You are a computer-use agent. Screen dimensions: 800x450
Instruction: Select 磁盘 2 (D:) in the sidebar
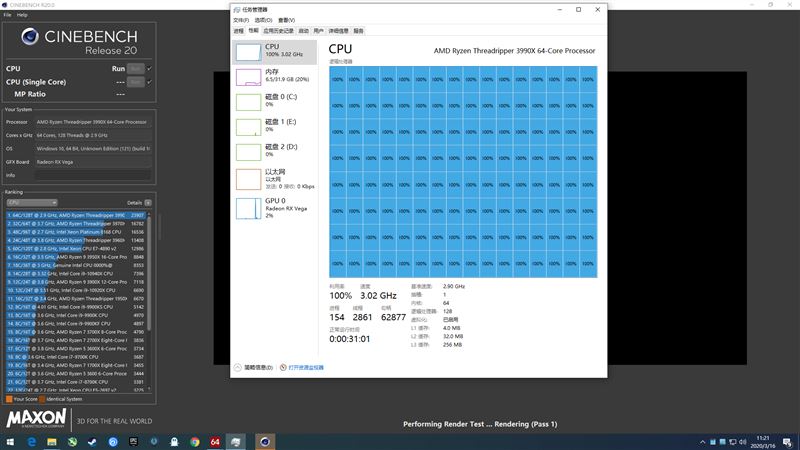click(274, 152)
